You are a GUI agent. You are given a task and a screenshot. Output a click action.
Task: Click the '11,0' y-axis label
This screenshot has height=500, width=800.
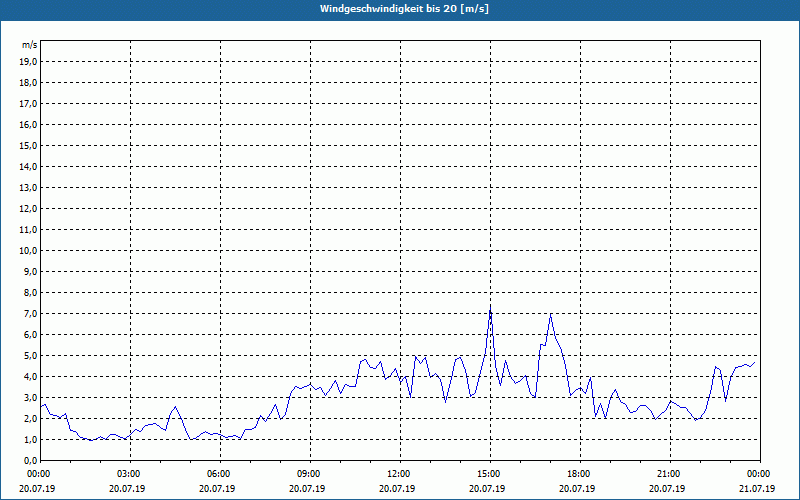tap(28, 230)
